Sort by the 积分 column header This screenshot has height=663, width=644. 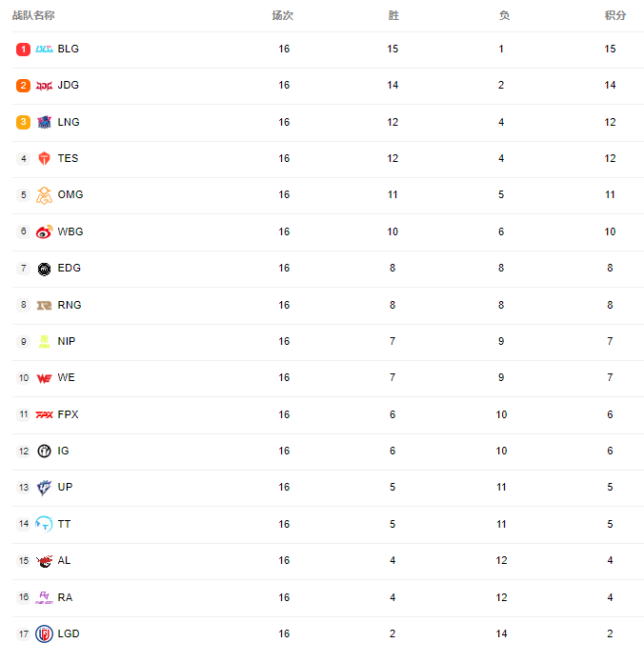click(615, 15)
